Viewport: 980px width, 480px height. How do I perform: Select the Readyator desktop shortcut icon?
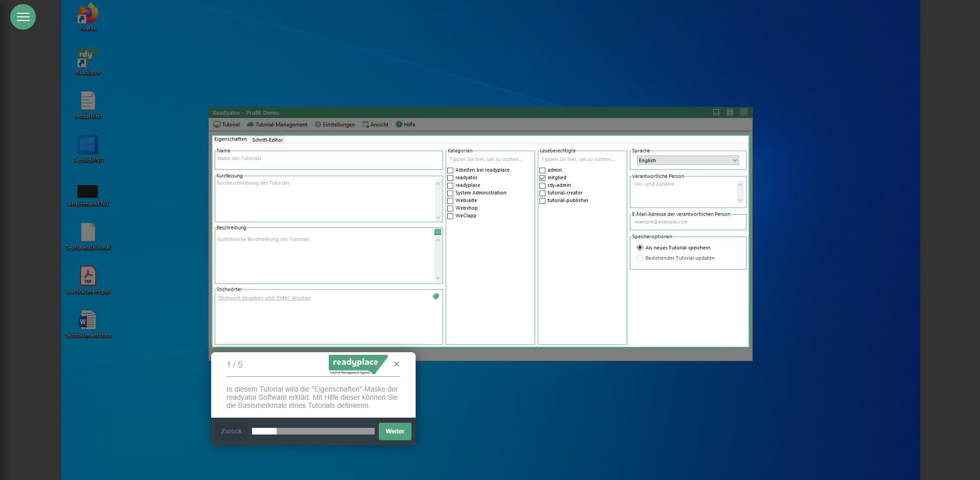88,58
